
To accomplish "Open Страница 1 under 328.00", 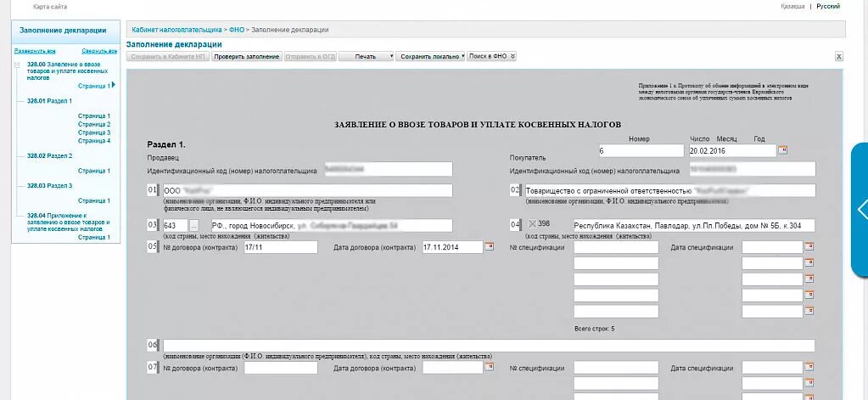I will coord(94,86).
